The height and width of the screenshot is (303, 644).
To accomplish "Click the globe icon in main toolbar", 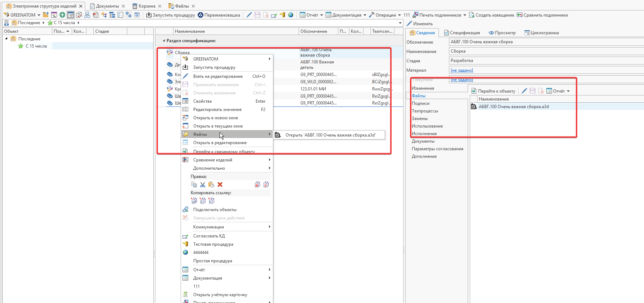I will (291, 15).
